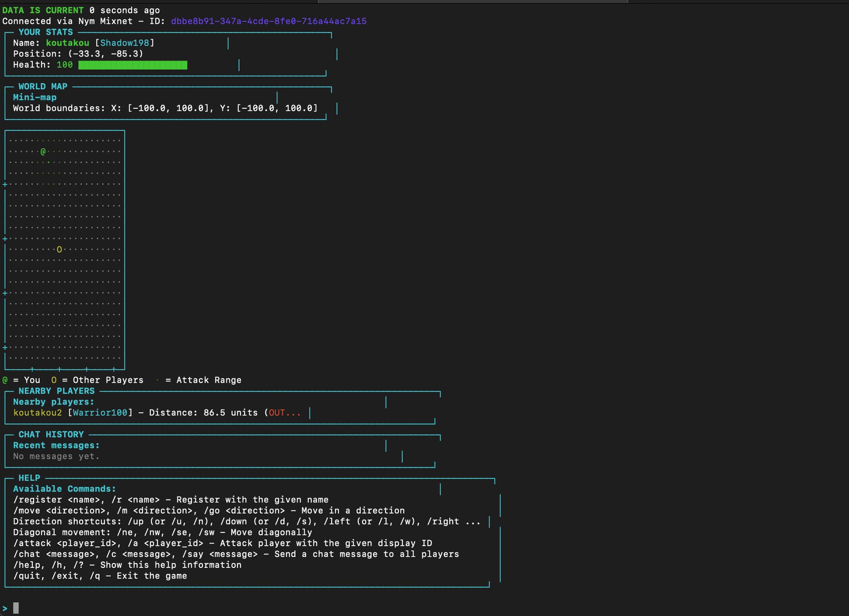Click the green health bar

tap(133, 65)
